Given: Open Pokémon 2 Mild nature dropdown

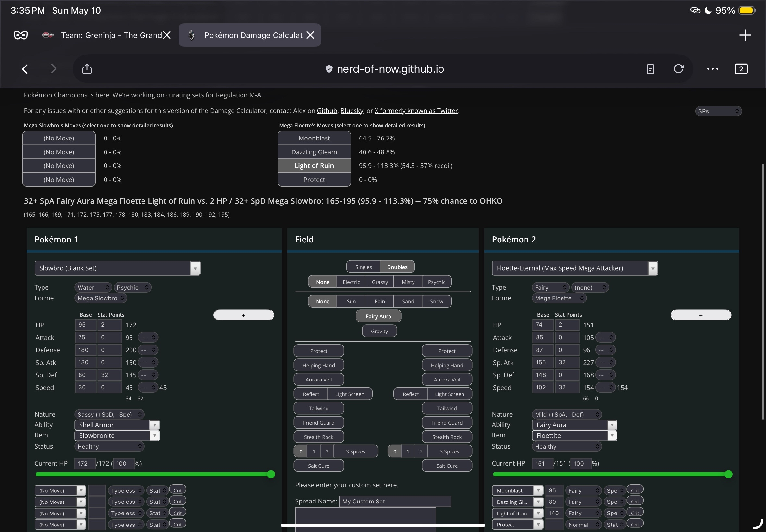Looking at the screenshot, I should (567, 414).
